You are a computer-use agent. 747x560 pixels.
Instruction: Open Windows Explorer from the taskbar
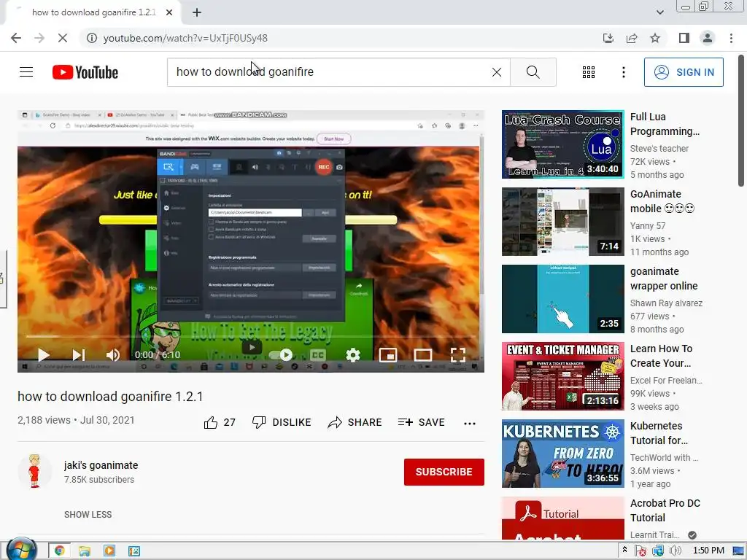click(x=85, y=551)
